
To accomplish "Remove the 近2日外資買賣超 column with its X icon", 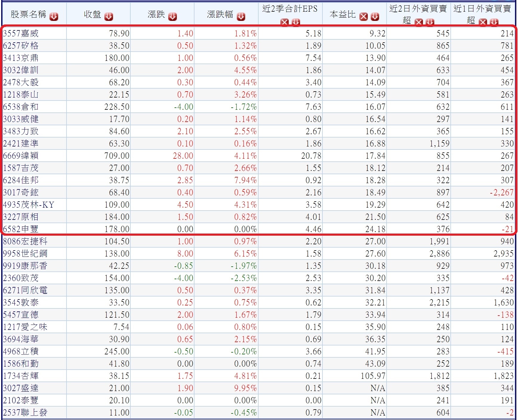I will point(419,22).
